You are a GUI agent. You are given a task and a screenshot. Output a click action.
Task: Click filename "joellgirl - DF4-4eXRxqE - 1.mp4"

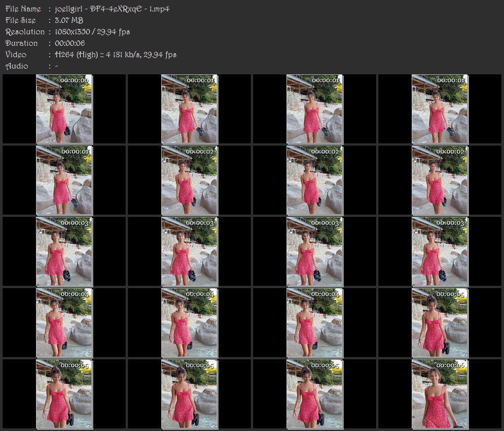(112, 9)
